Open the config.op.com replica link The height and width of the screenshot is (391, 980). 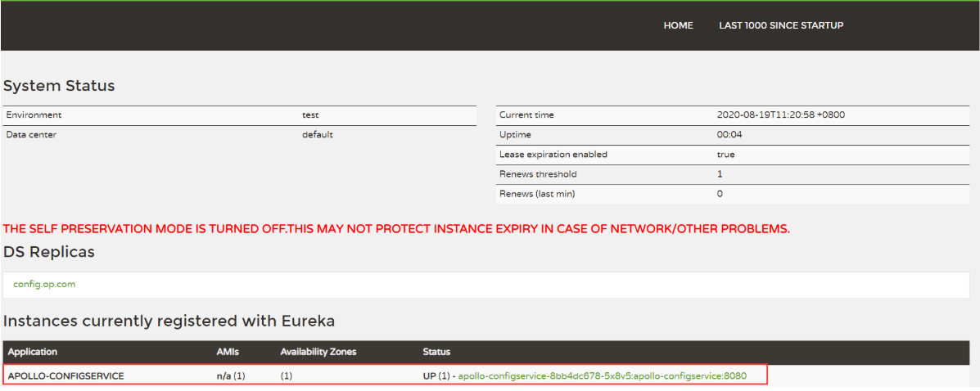pyautogui.click(x=44, y=284)
